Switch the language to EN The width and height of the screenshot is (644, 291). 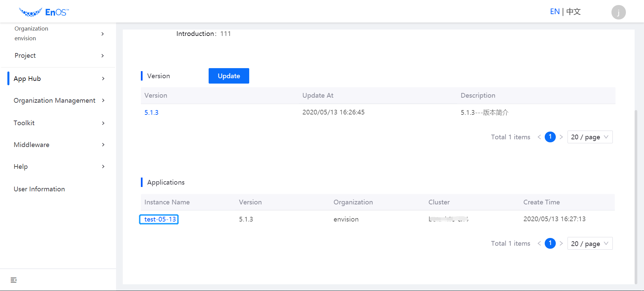(555, 12)
